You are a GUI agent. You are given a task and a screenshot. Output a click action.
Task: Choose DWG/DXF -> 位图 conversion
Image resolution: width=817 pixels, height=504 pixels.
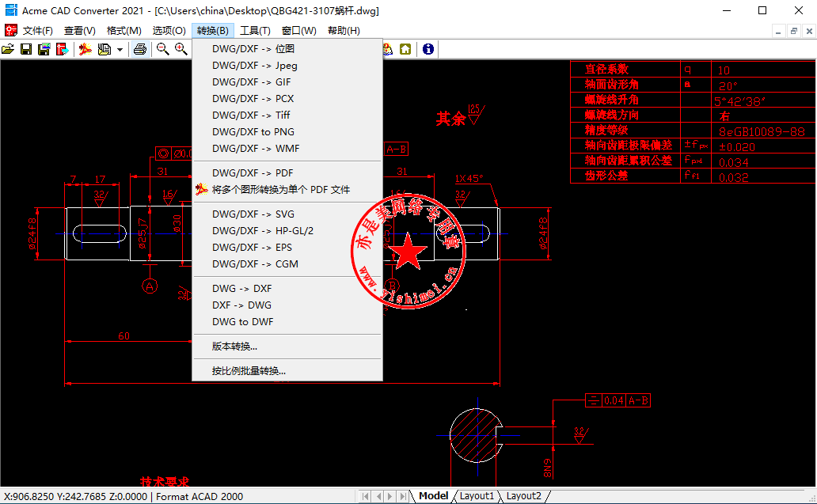(287, 49)
